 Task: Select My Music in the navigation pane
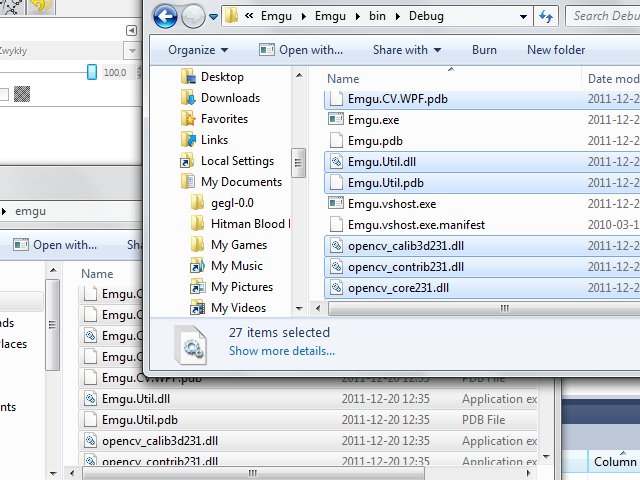click(x=227, y=266)
